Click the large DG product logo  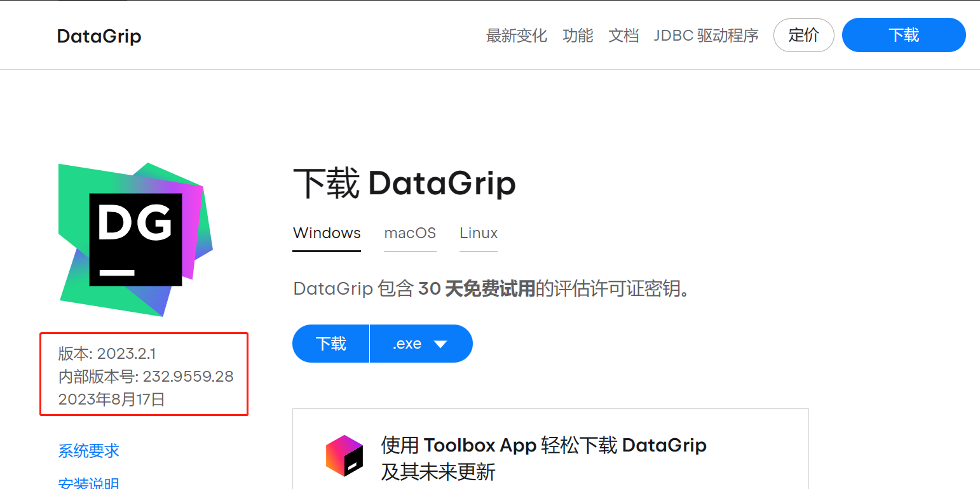[x=135, y=239]
